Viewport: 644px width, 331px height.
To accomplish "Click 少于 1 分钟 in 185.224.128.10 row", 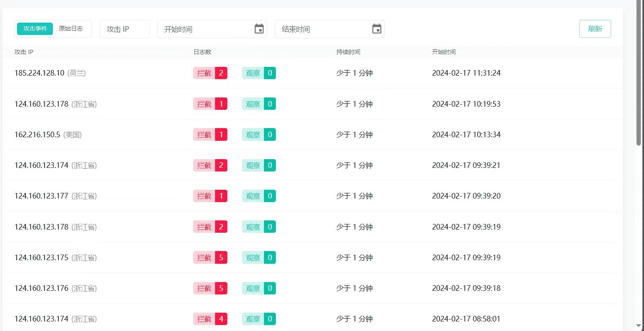I will coord(355,73).
